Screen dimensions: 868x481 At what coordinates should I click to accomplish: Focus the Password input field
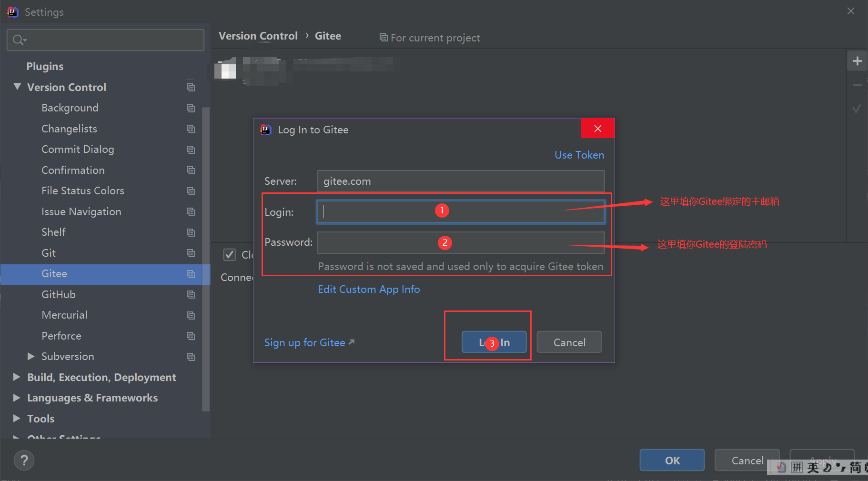coord(461,242)
